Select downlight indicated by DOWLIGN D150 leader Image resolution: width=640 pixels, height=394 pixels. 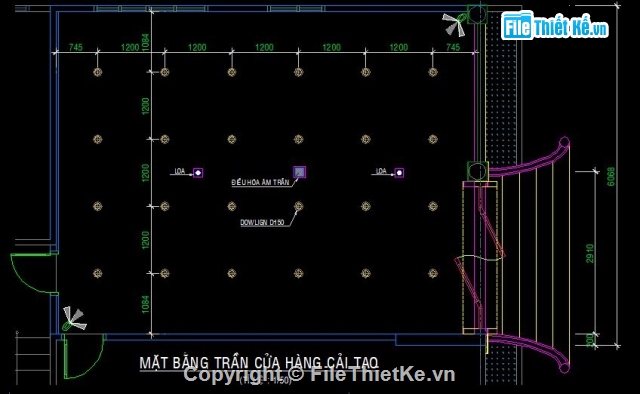pos(299,206)
